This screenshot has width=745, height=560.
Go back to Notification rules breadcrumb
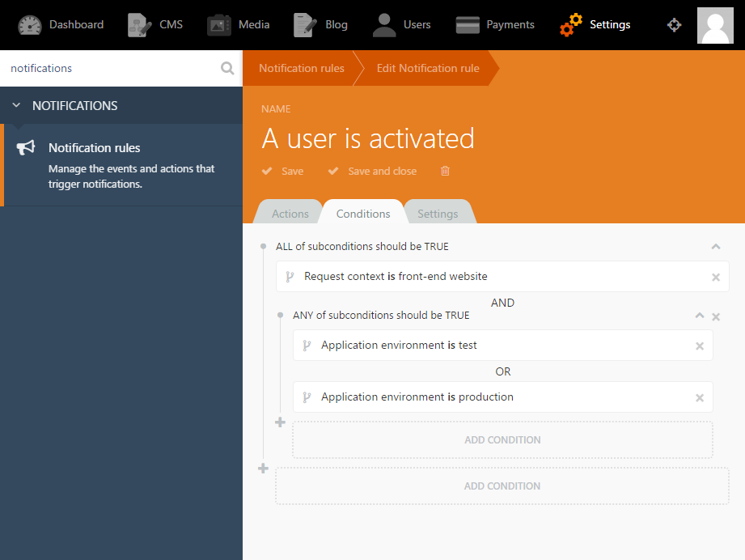tap(301, 69)
